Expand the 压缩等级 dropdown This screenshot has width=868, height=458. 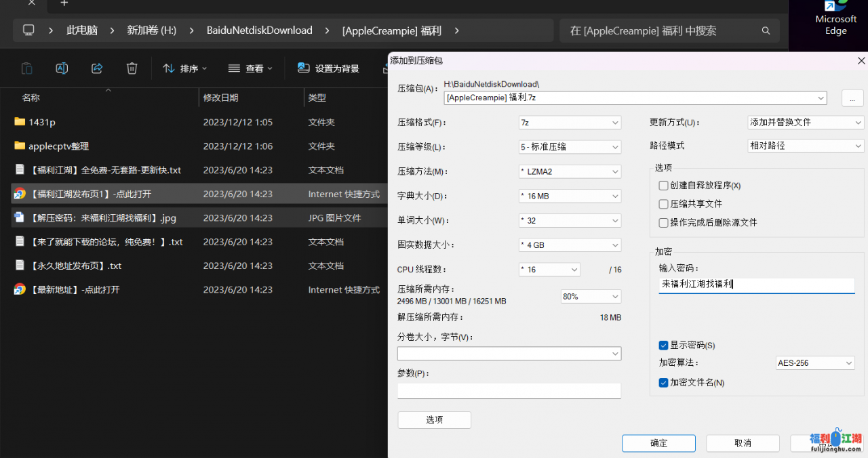(570, 147)
